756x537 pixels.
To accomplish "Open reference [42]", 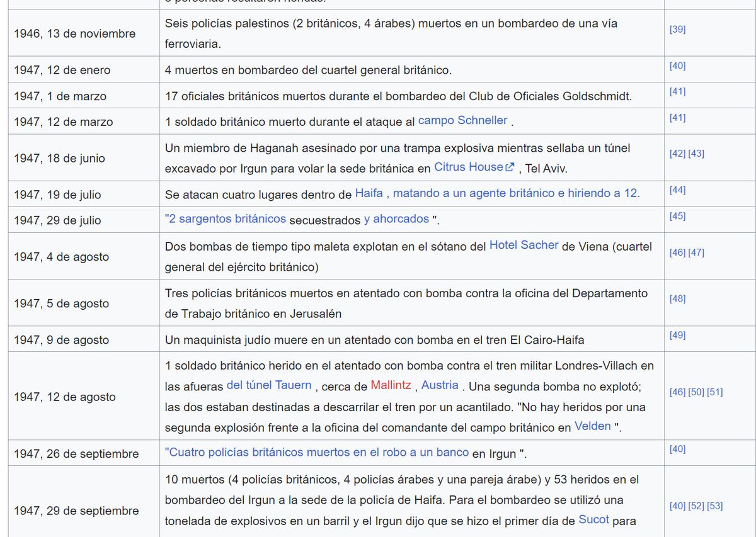I will 677,154.
